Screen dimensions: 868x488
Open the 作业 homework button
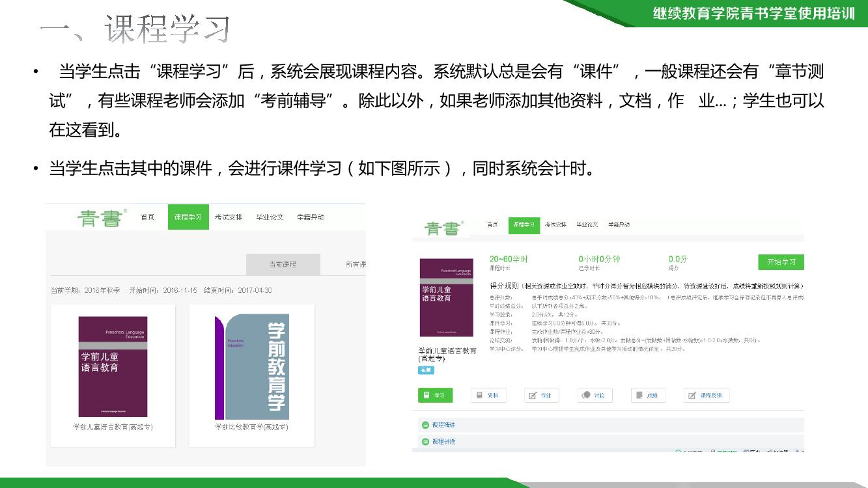pos(541,395)
